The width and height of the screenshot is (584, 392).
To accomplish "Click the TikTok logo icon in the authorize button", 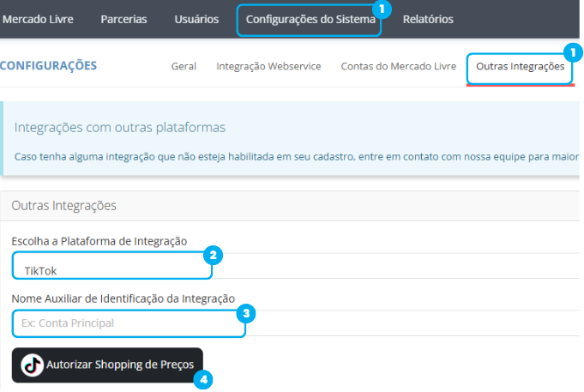I will point(32,365).
